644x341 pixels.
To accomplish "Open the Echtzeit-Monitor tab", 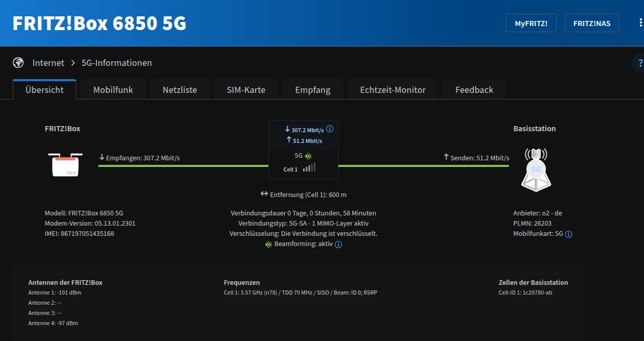I will tap(393, 90).
